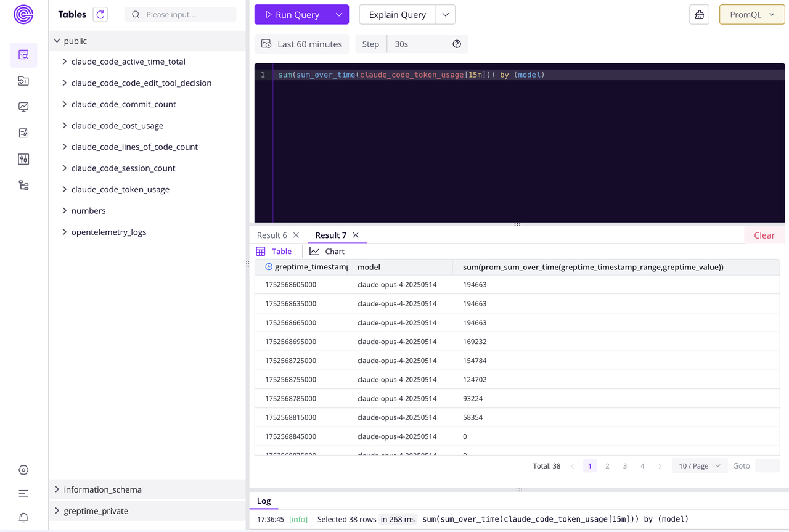
Task: Click the GreptimeDB logo icon
Action: pos(23,14)
